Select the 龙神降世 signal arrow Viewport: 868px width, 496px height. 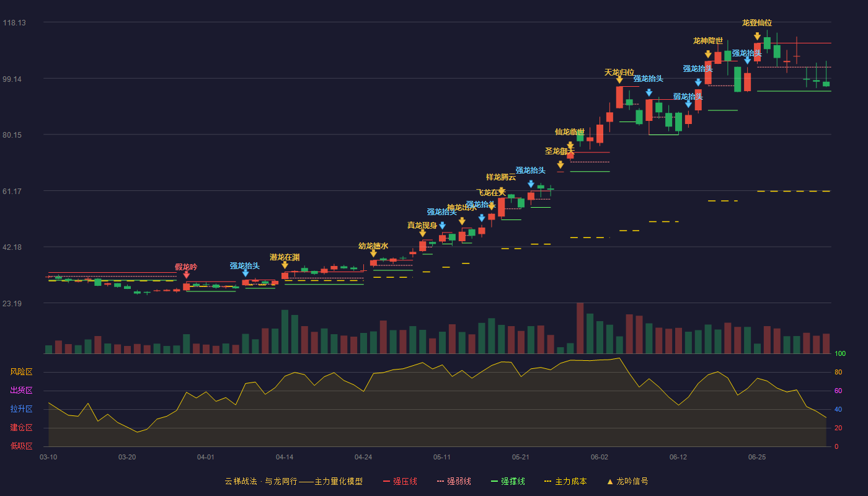coord(708,55)
